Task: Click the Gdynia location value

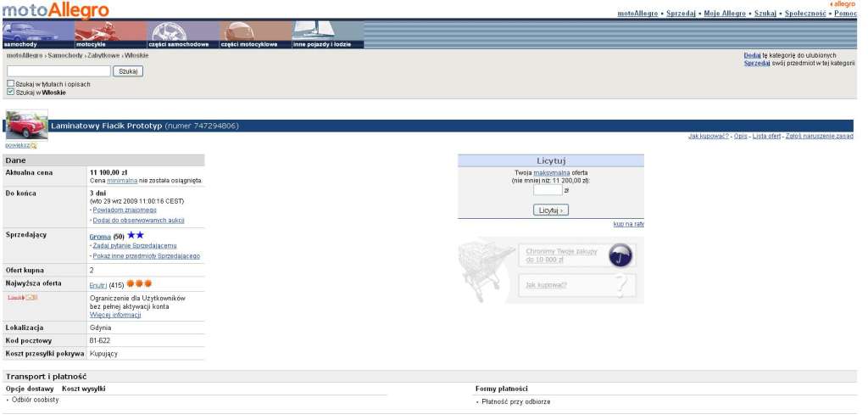Action: pyautogui.click(x=100, y=328)
